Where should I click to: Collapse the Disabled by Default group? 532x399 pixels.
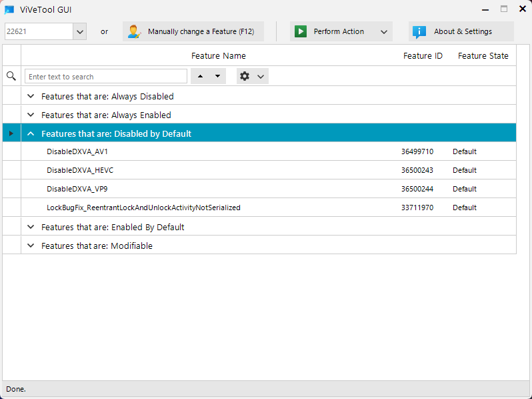tap(31, 133)
